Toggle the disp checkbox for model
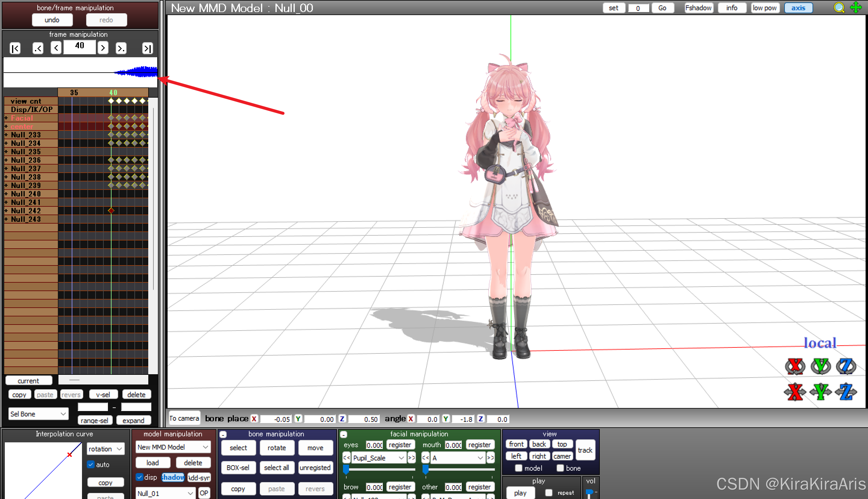The image size is (868, 499). [x=140, y=477]
